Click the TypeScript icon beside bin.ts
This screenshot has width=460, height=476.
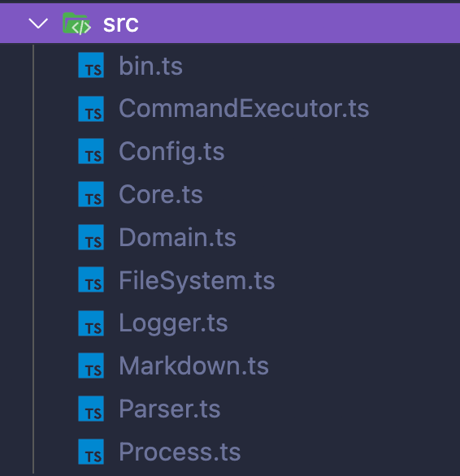pos(91,65)
